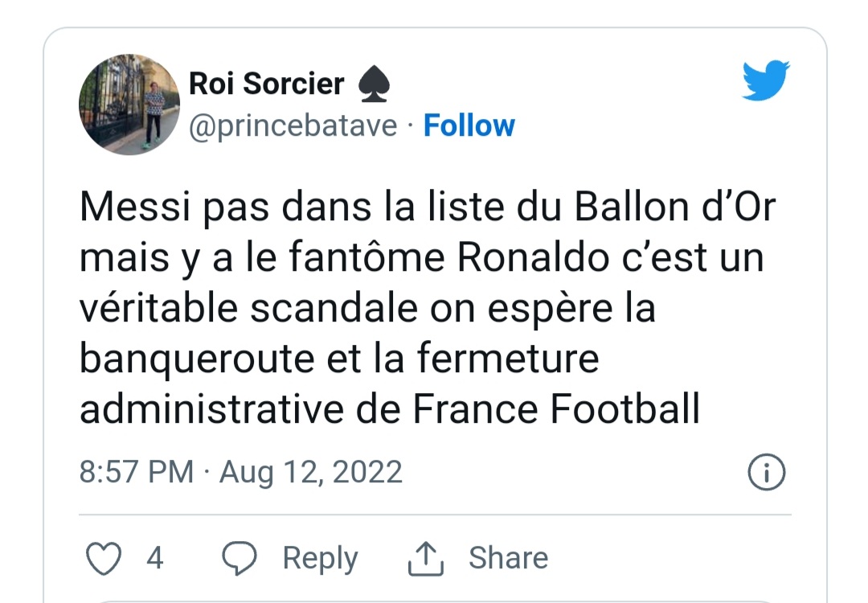Click the Share label

coord(508,558)
